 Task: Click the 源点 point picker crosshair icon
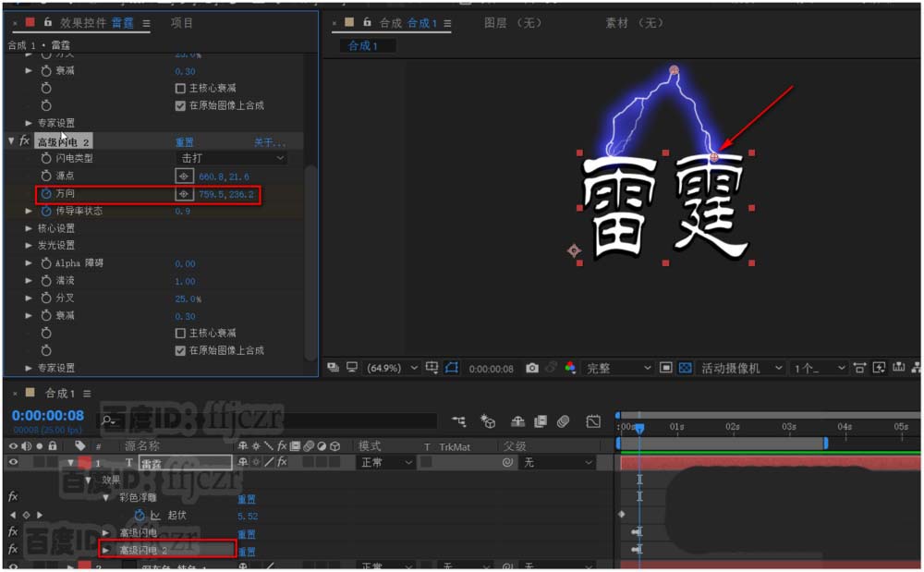184,176
